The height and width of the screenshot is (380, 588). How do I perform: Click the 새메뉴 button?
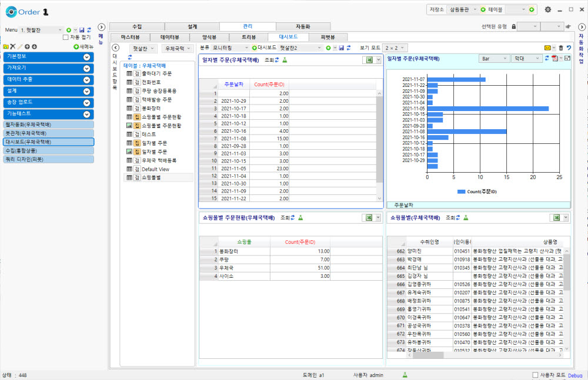[83, 46]
